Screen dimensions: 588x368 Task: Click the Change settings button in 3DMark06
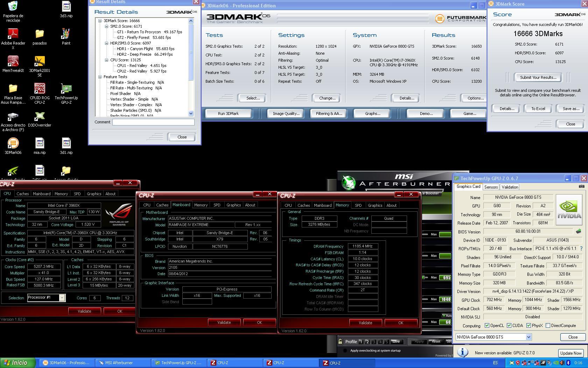327,98
